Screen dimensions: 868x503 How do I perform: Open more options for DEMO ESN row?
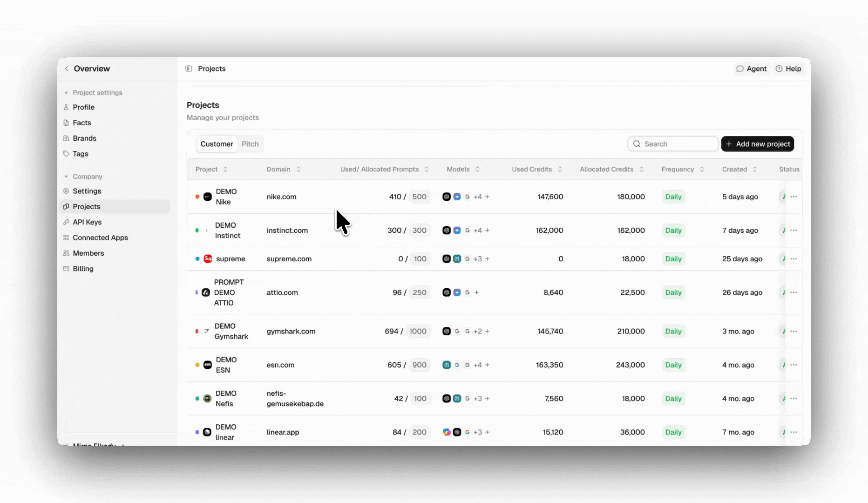click(x=793, y=365)
